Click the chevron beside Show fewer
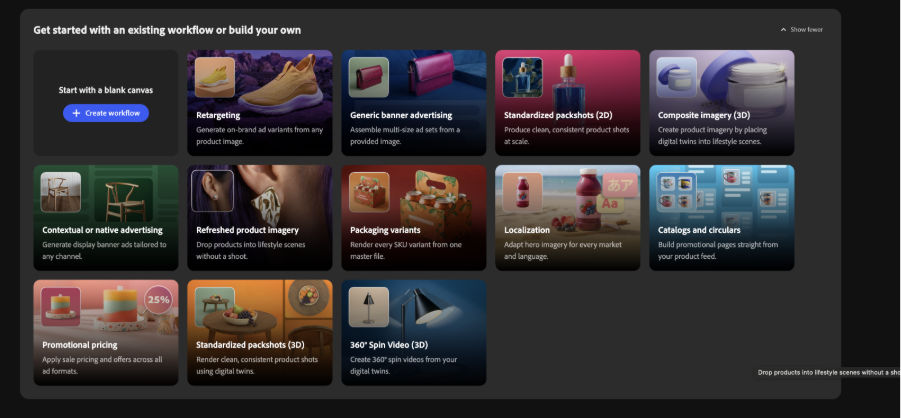The image size is (901, 418). tap(783, 29)
